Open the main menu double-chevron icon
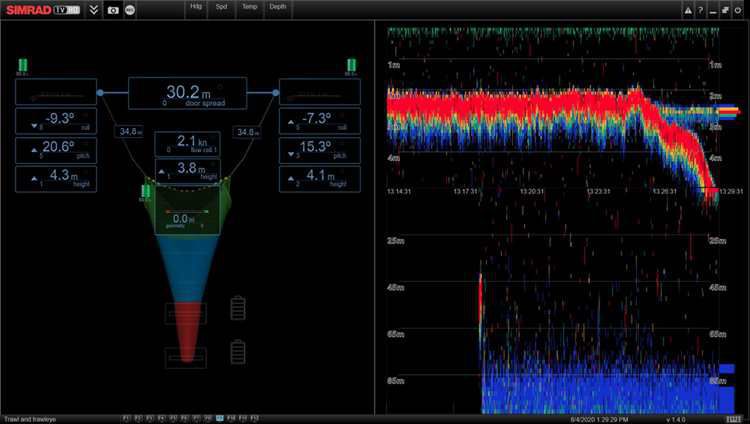The image size is (750, 424). click(94, 10)
